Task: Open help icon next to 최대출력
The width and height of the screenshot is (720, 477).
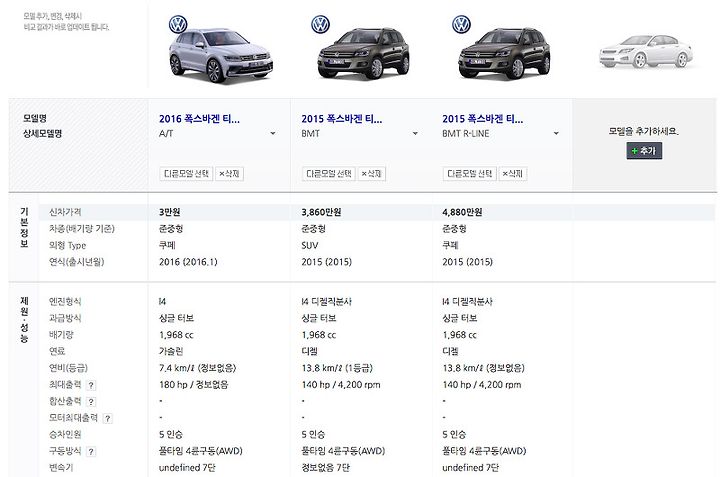Action: coord(91,385)
